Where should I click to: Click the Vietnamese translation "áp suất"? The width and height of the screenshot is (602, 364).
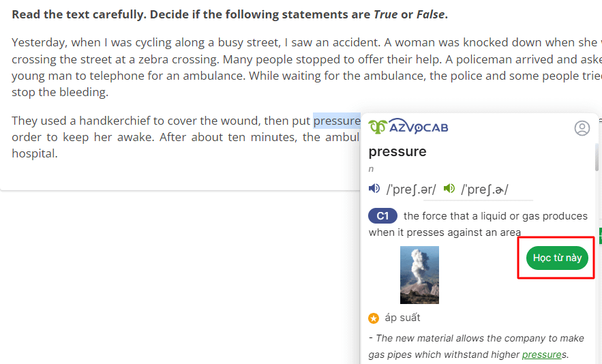click(402, 318)
